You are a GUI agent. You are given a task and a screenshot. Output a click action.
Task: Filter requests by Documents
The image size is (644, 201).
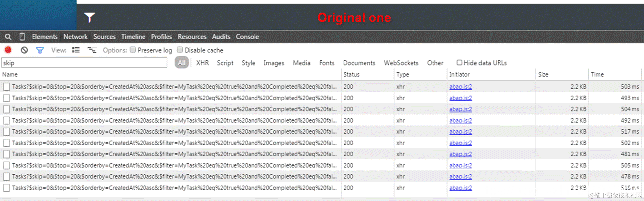pyautogui.click(x=359, y=63)
